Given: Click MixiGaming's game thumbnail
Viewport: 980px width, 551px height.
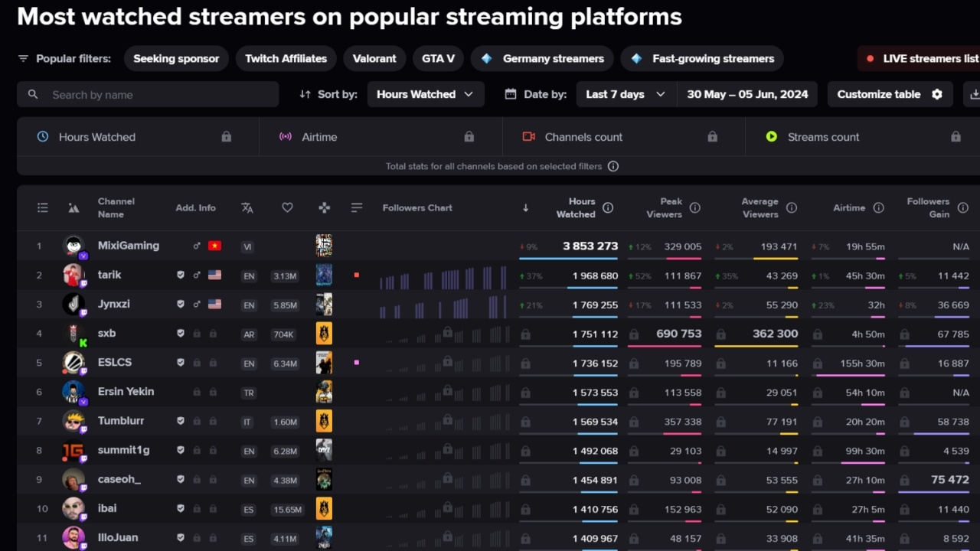Looking at the screenshot, I should click(x=324, y=246).
